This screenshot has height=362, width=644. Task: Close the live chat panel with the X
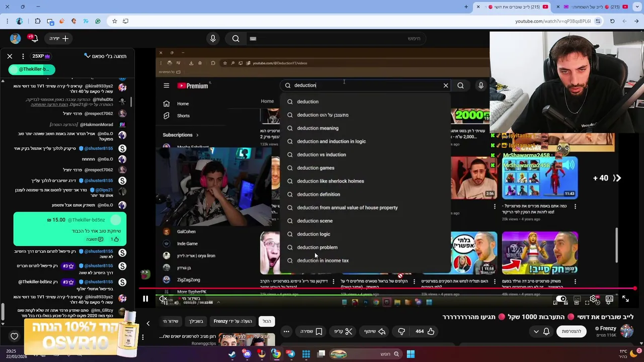(10, 56)
